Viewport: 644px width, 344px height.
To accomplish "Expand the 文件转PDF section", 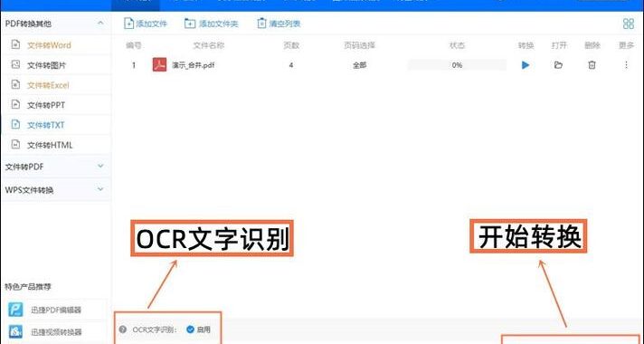I will pos(100,166).
